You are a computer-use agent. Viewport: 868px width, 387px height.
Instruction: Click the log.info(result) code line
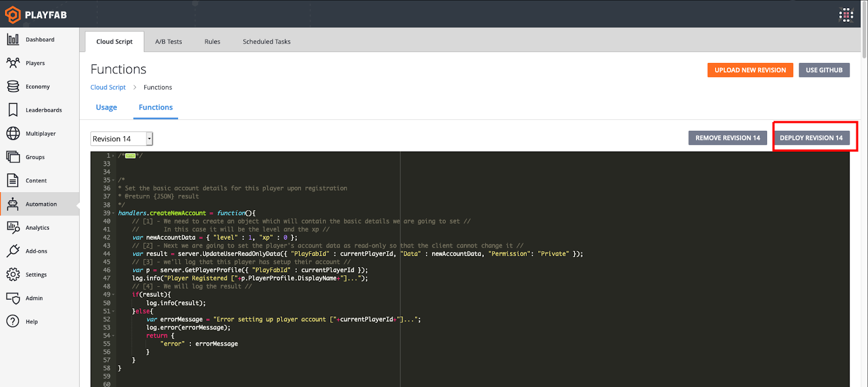click(176, 303)
